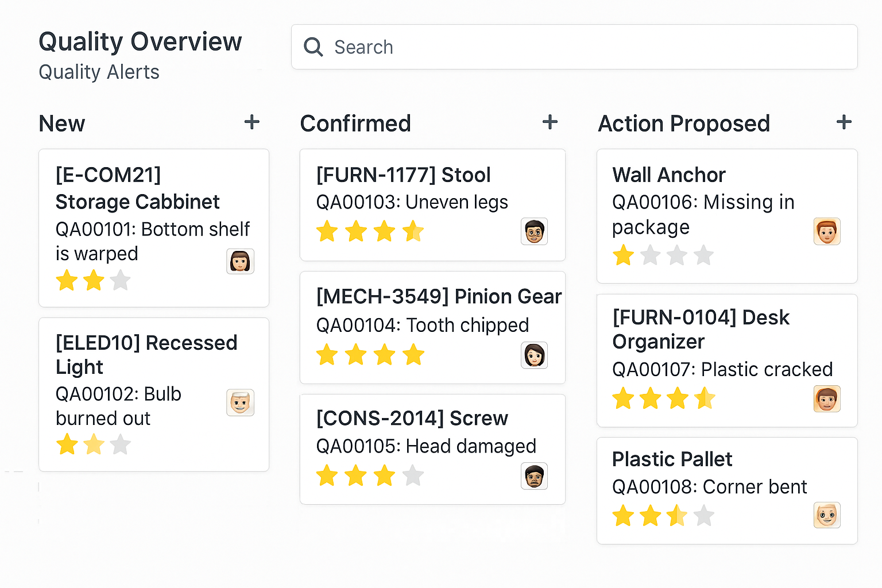
Task: Click "QA00108: Corner bent" text
Action: (x=709, y=487)
